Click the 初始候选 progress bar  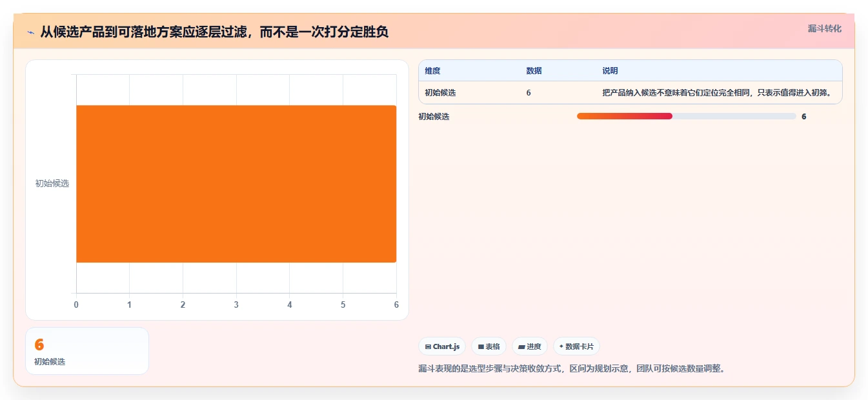coord(686,116)
